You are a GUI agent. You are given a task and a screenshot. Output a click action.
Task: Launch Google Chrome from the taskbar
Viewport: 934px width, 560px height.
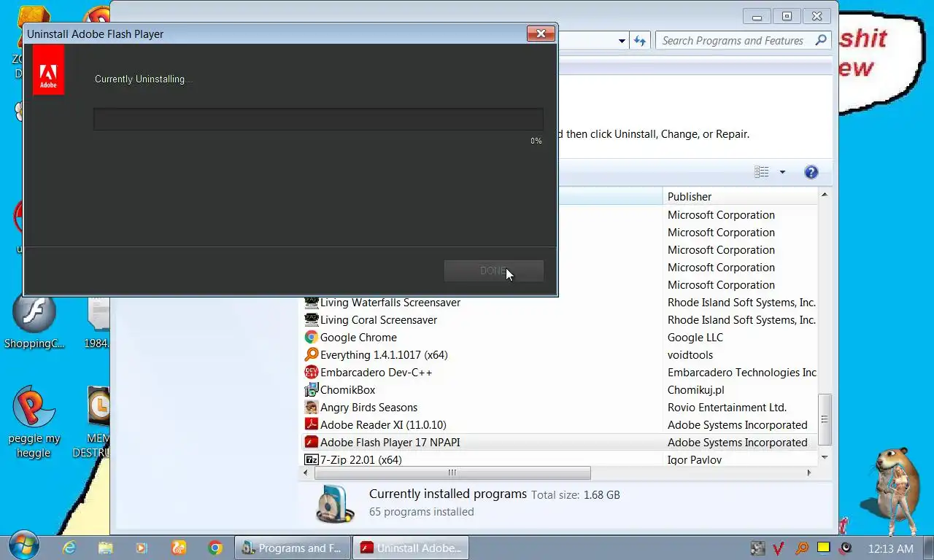pos(215,548)
